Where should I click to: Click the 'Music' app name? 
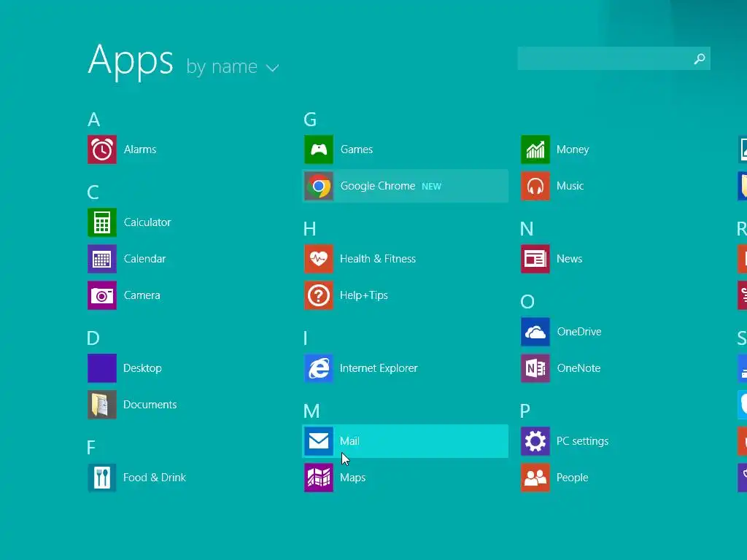coord(570,186)
